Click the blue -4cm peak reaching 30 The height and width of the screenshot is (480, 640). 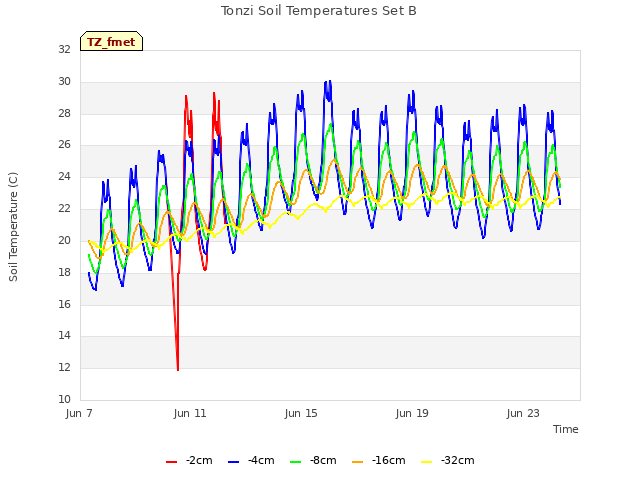pyautogui.click(x=328, y=83)
